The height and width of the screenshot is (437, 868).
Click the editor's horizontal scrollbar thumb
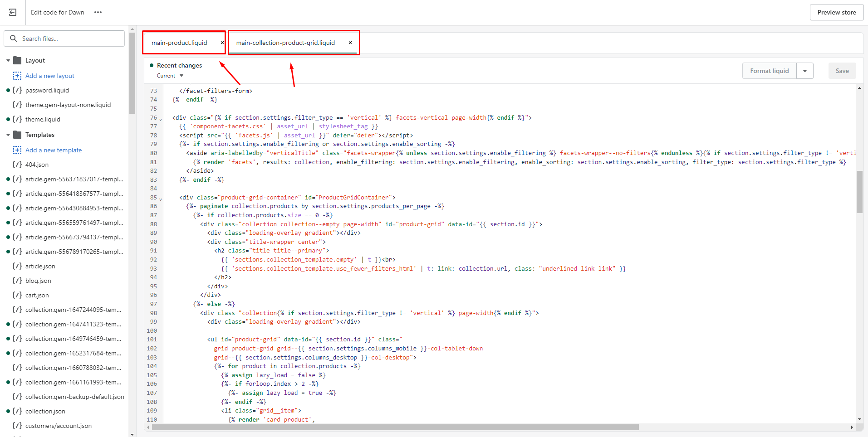coord(395,427)
